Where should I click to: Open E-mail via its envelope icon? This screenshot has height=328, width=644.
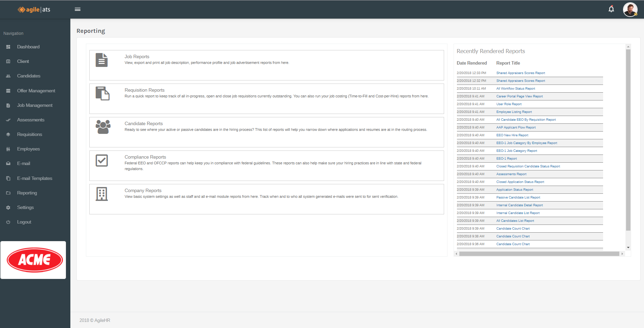point(8,163)
